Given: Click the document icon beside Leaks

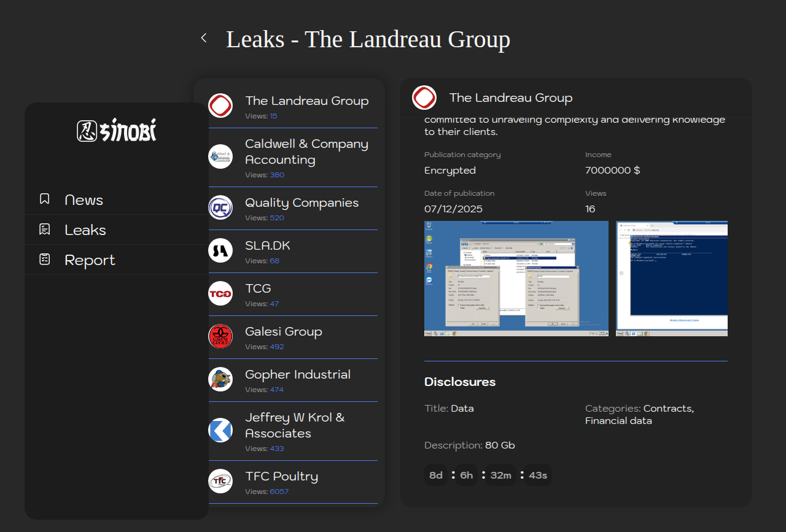Looking at the screenshot, I should pos(45,229).
